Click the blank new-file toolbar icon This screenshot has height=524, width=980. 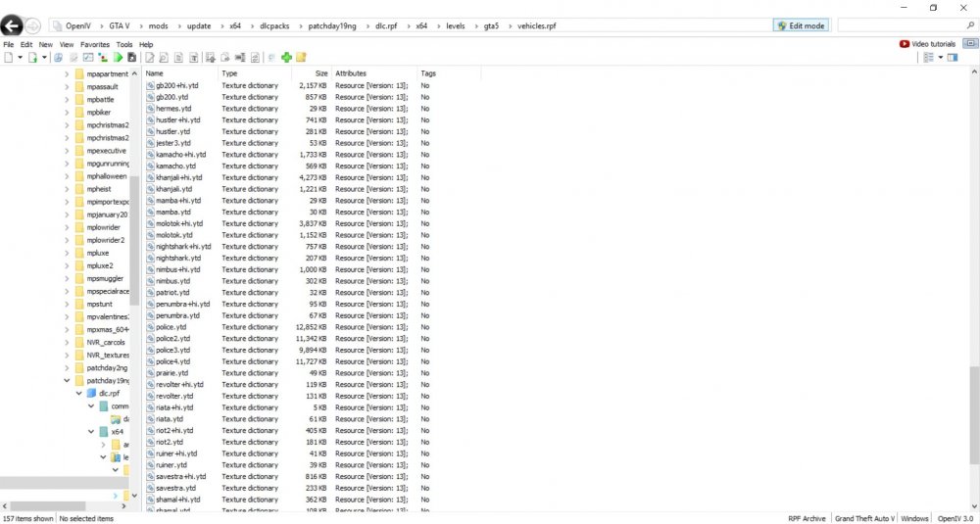pyautogui.click(x=8, y=58)
